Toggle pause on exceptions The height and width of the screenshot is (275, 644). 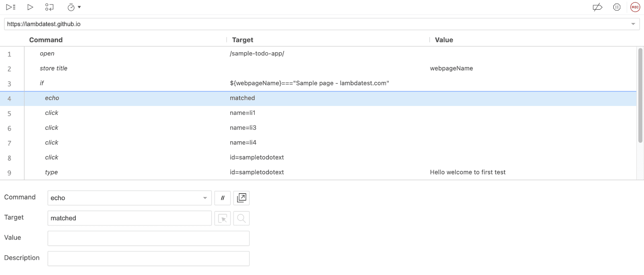click(x=617, y=7)
